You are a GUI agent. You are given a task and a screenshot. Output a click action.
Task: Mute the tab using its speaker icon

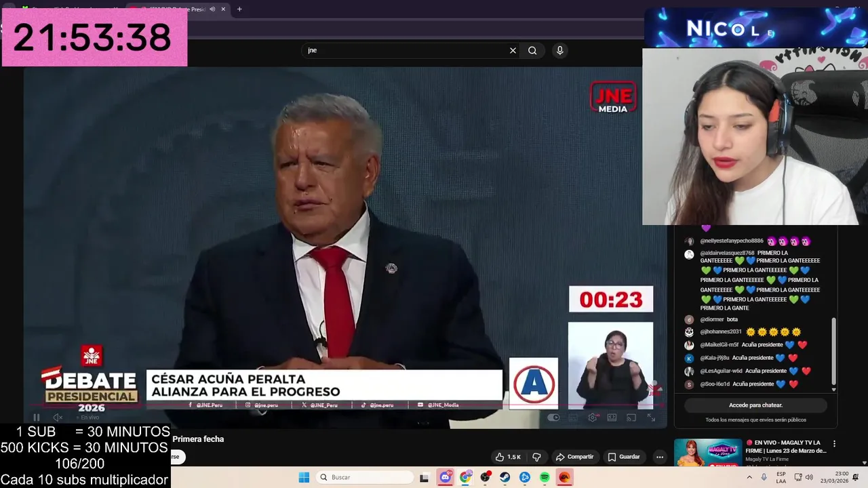coord(212,9)
